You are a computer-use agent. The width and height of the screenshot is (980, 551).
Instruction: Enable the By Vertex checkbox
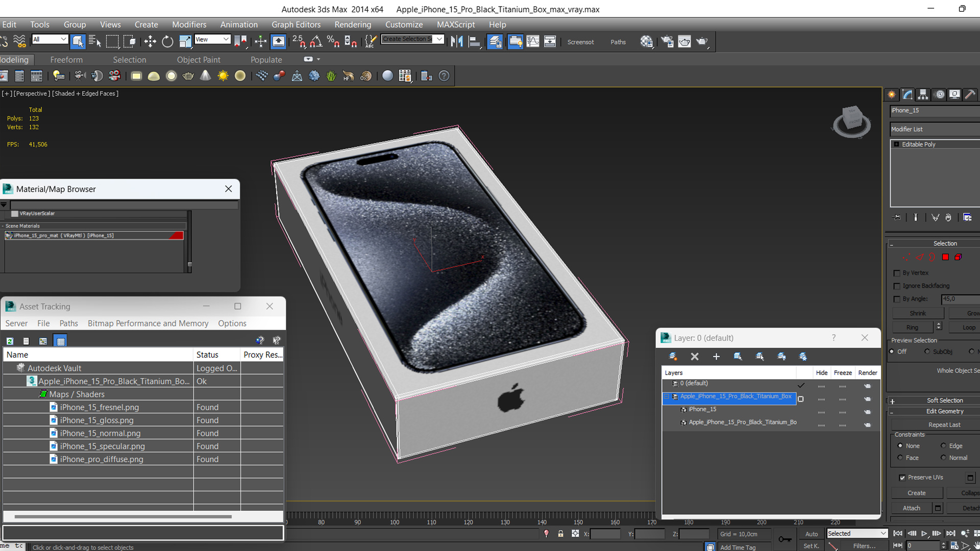tap(897, 273)
